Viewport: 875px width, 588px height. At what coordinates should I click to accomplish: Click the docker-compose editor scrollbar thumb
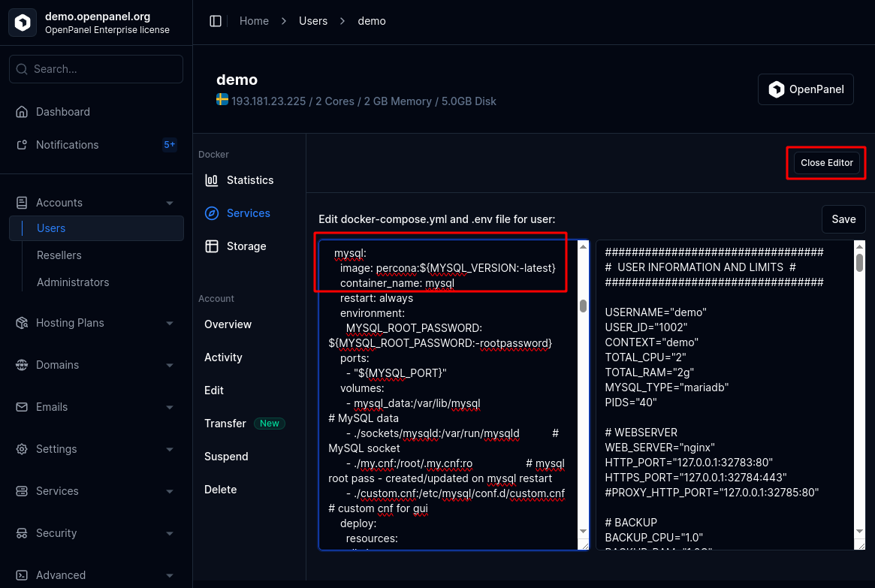point(583,306)
